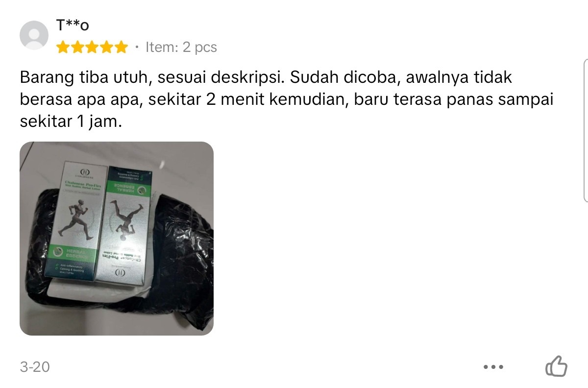Tap the thumbs-up like icon
Screen dimensions: 588x388
(556, 366)
